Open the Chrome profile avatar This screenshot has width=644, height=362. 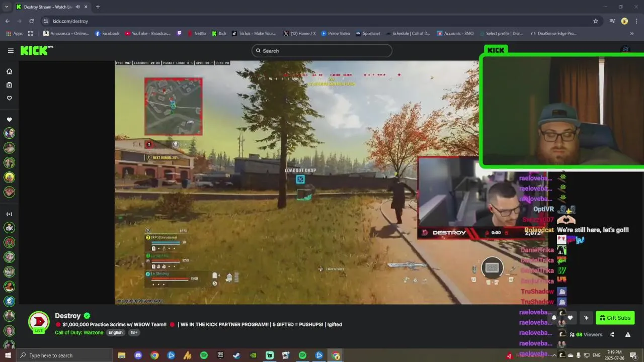624,21
